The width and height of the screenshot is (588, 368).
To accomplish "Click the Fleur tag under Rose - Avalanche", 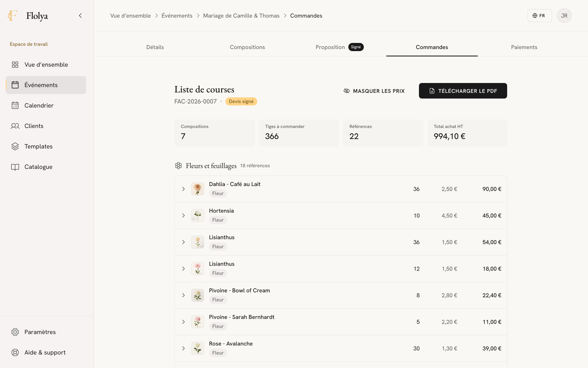I will pos(218,353).
